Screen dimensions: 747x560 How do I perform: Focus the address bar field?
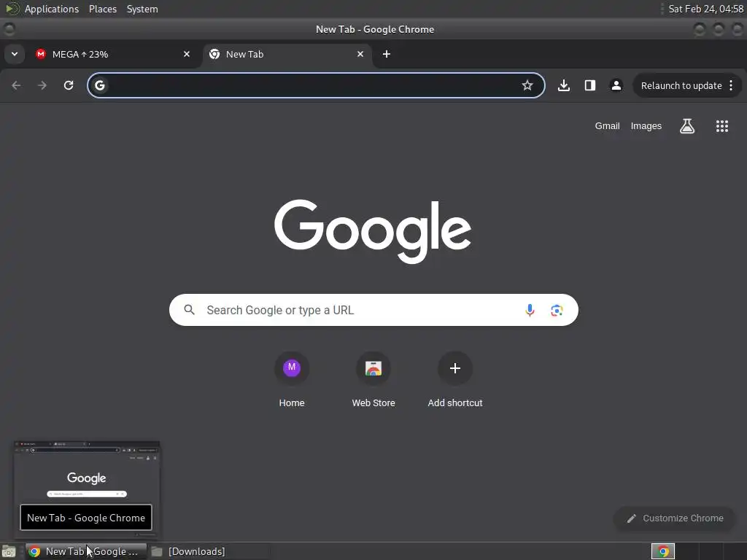click(316, 85)
